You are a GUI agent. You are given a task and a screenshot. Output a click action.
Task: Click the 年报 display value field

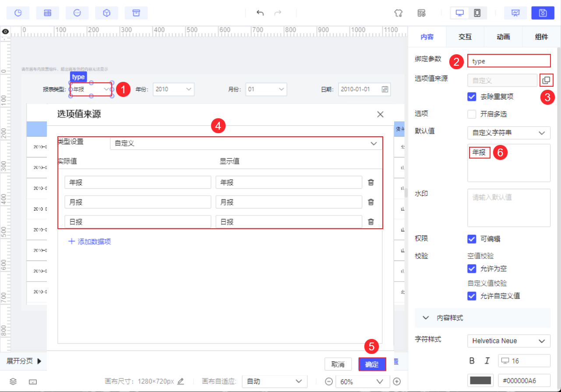(x=289, y=183)
